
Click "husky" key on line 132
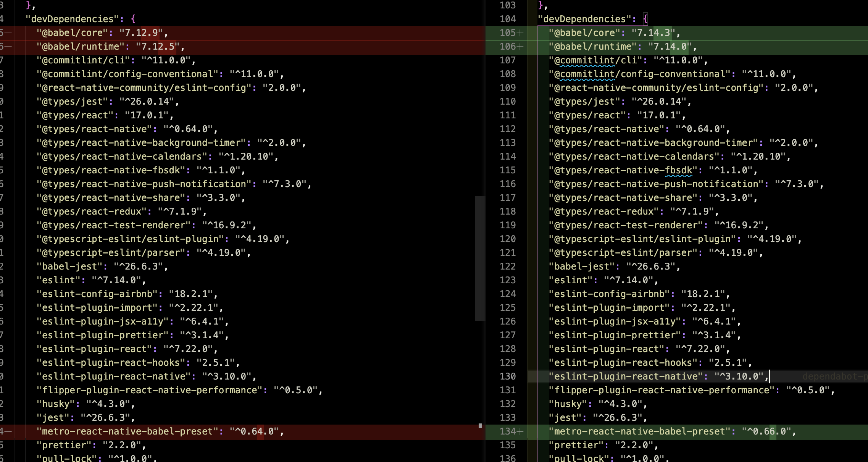(568, 404)
